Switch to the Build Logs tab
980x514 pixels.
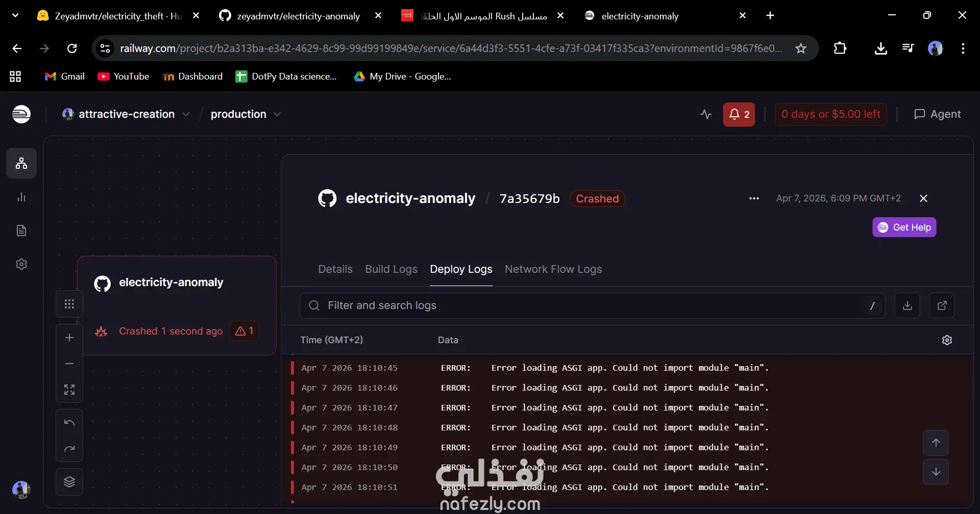[391, 269]
